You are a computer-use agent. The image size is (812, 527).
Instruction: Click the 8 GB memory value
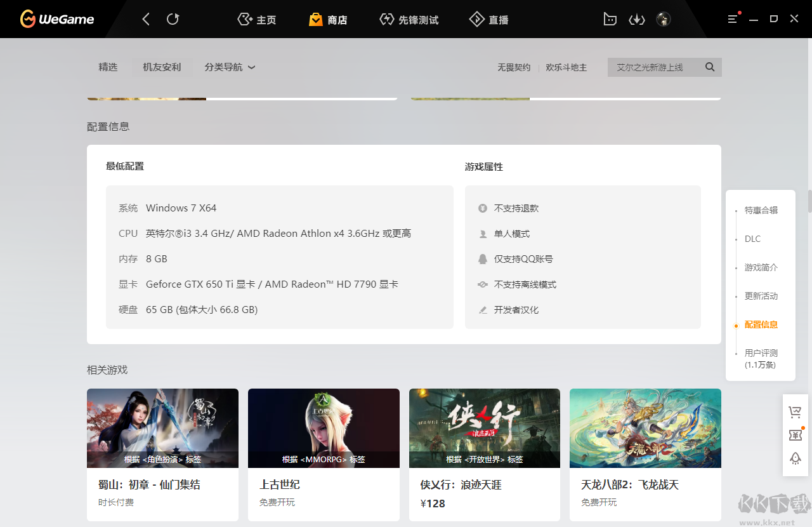coord(157,259)
